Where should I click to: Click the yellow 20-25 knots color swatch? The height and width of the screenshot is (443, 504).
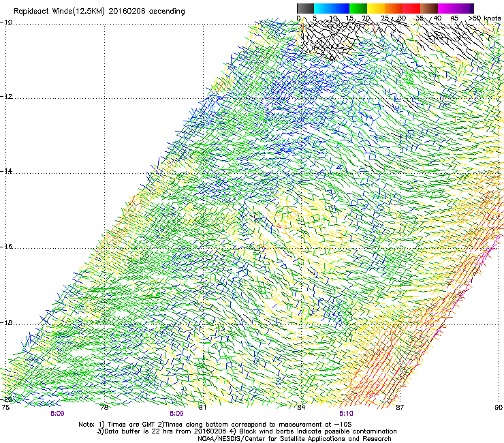coord(376,8)
